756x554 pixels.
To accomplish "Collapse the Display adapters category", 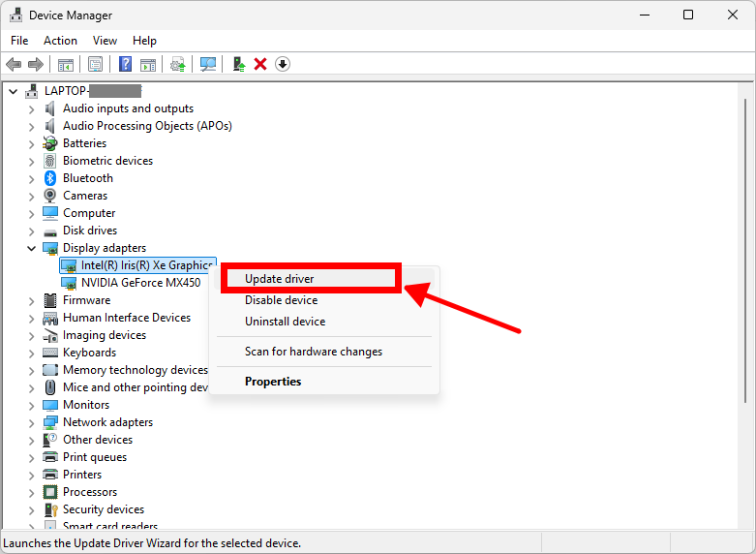I will (31, 248).
